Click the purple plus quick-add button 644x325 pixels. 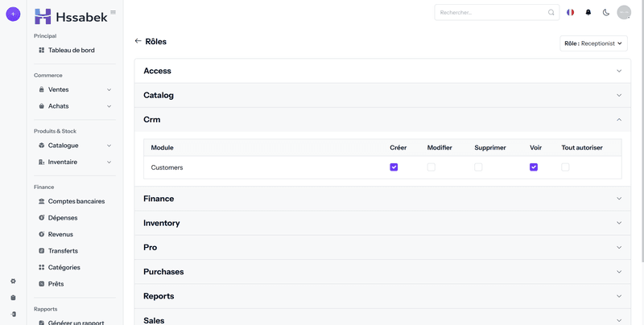point(13,14)
